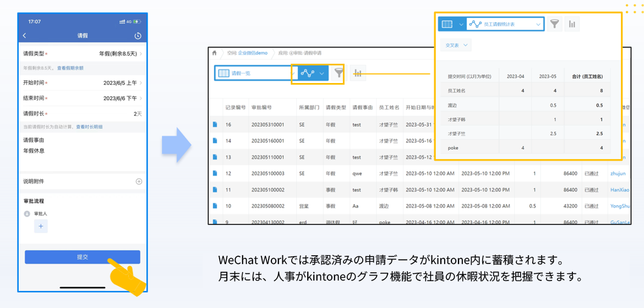The width and height of the screenshot is (644, 308).
Task: Expand the chevron beside the blue graph button
Action: (322, 73)
